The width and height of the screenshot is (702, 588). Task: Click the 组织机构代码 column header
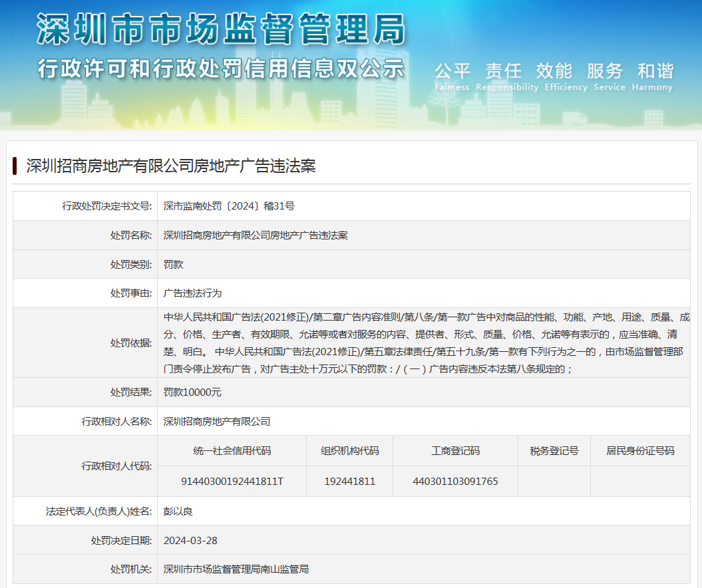[349, 450]
